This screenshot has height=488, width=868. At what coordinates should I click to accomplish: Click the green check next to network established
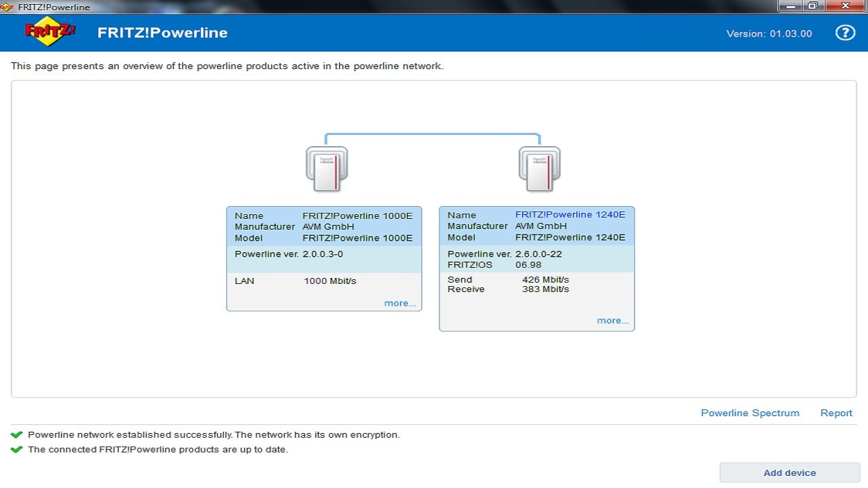[x=17, y=434]
